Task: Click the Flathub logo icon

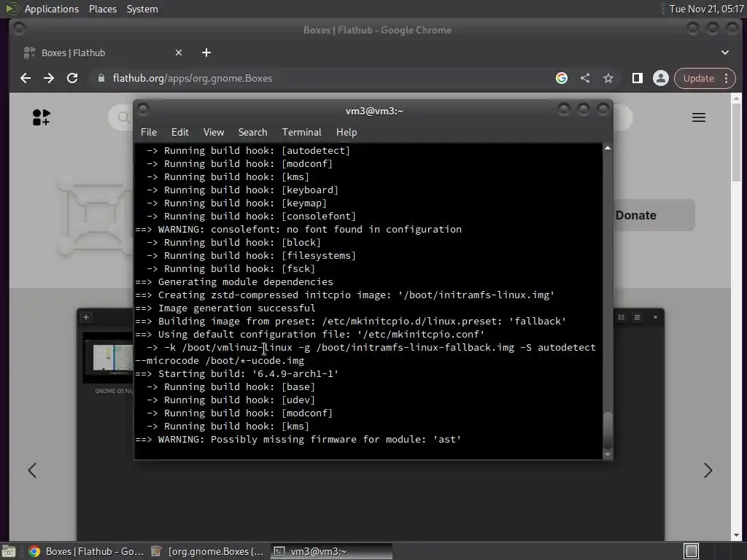Action: tap(41, 117)
